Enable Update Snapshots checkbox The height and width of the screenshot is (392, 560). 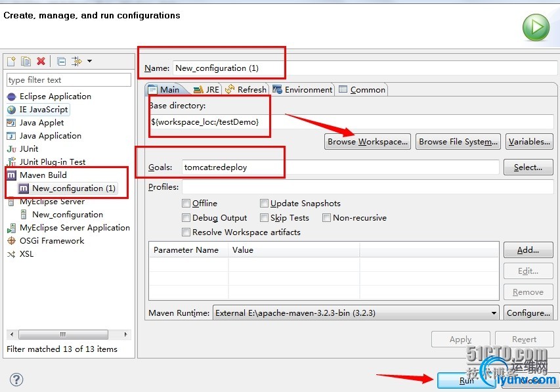(x=264, y=204)
